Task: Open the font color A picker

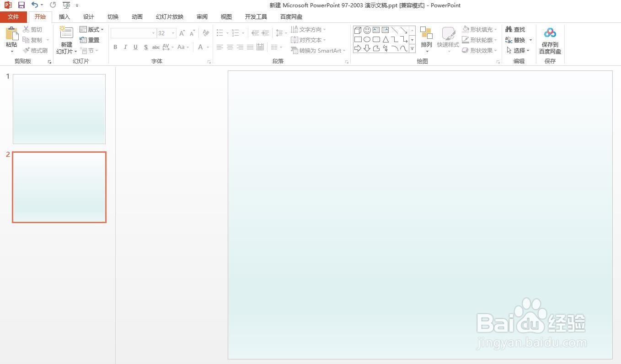Action: 203,47
